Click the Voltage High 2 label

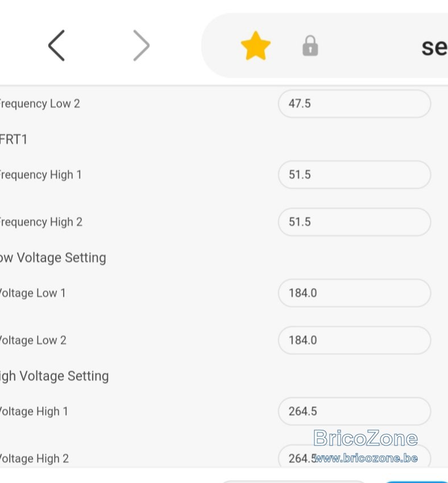tap(34, 459)
